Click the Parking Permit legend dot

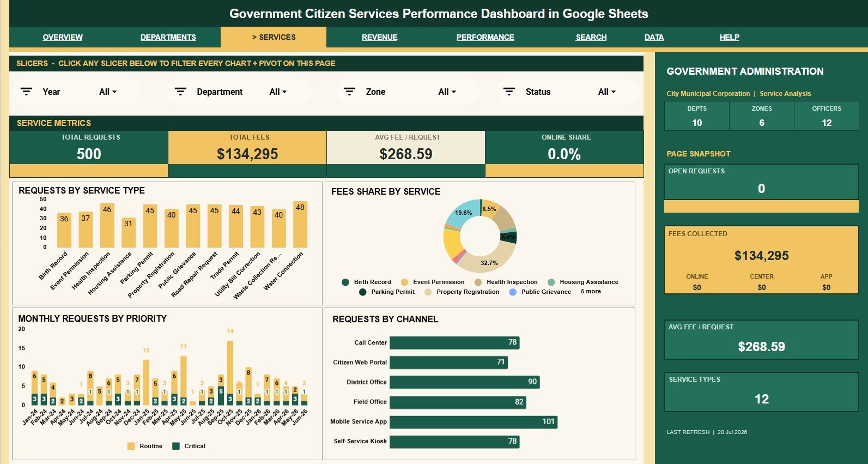click(x=362, y=292)
